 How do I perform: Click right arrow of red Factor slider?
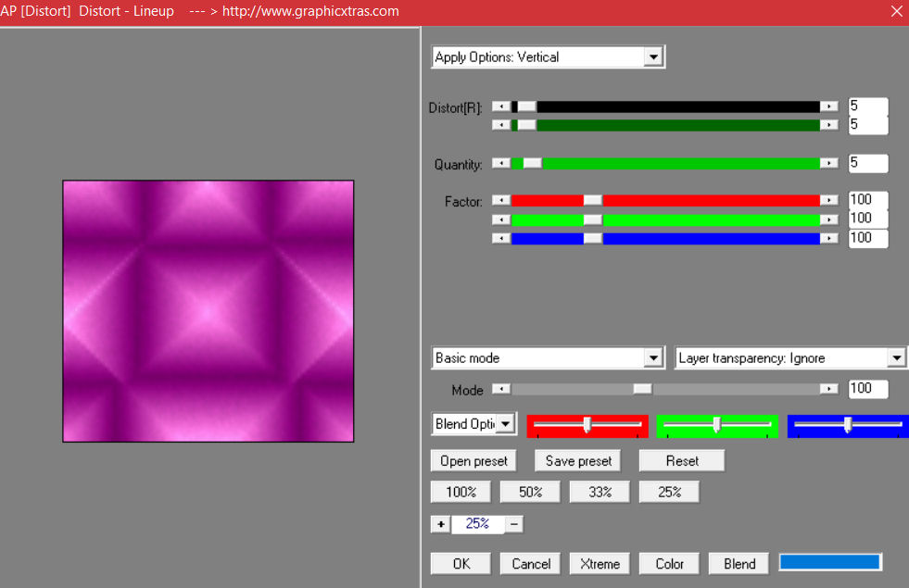(x=829, y=200)
